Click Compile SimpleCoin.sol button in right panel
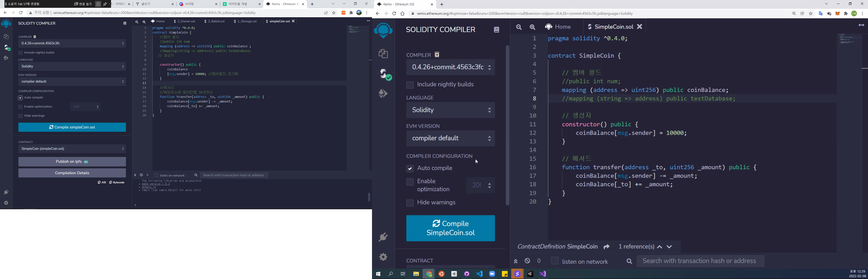Image resolution: width=868 pixels, height=279 pixels. point(450,228)
